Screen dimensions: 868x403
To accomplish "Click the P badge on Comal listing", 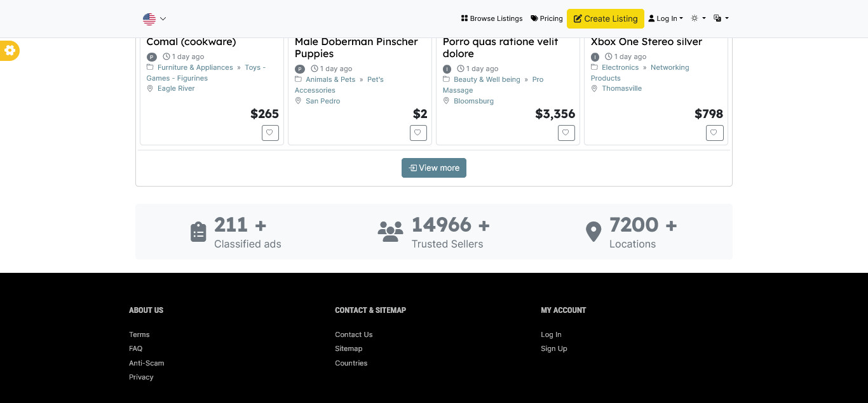I will (151, 57).
